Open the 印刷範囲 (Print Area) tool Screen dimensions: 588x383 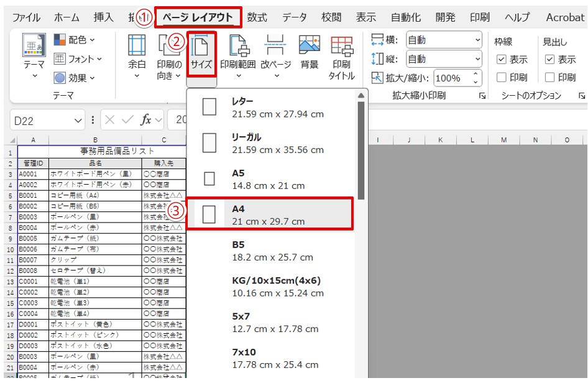[238, 53]
